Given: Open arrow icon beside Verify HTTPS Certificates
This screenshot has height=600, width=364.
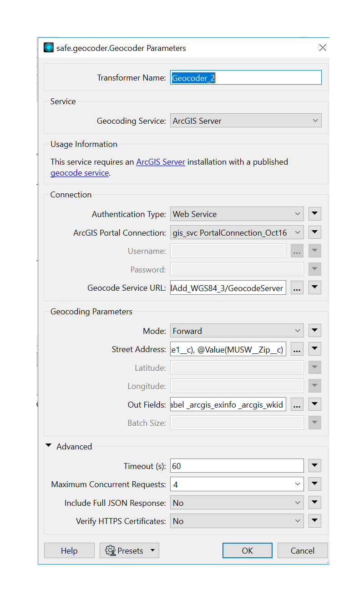Looking at the screenshot, I should (x=314, y=520).
